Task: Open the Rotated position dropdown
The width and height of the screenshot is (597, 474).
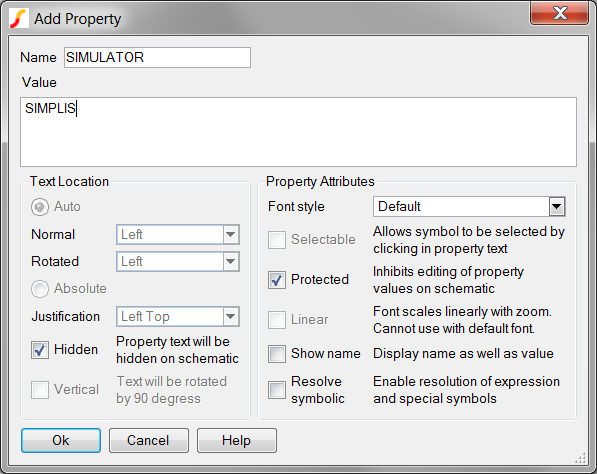Action: (178, 262)
